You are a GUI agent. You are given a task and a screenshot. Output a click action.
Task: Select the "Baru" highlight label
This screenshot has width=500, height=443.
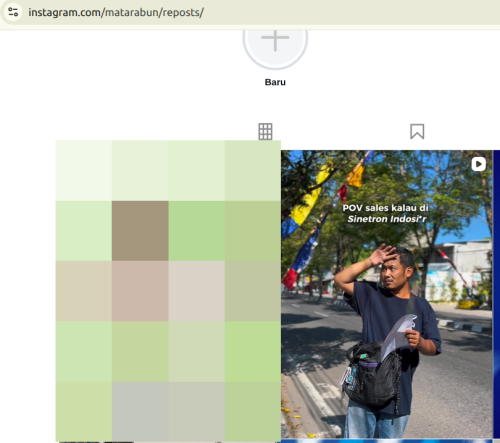pos(275,82)
